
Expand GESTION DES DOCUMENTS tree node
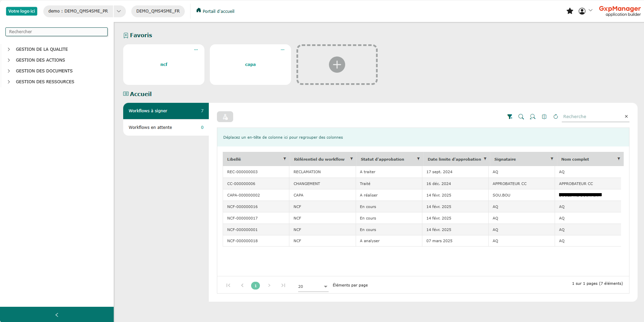pyautogui.click(x=9, y=71)
